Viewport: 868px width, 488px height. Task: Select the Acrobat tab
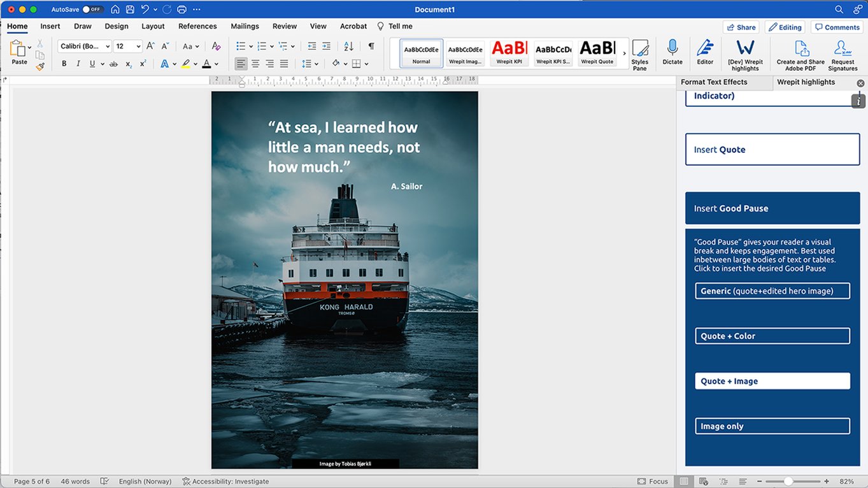353,26
